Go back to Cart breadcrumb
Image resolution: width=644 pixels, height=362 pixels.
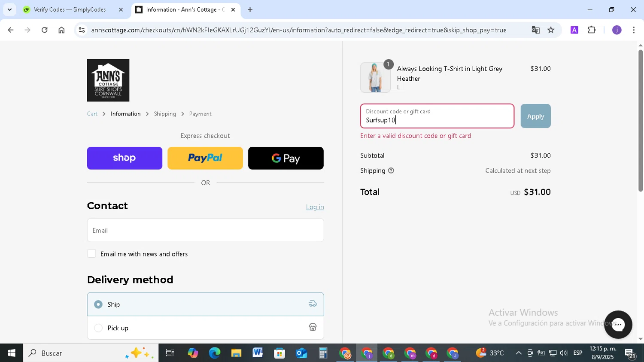(92, 114)
